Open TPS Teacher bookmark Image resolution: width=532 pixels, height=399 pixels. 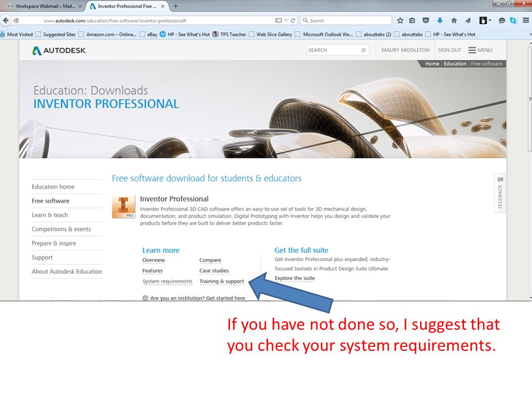tap(229, 34)
